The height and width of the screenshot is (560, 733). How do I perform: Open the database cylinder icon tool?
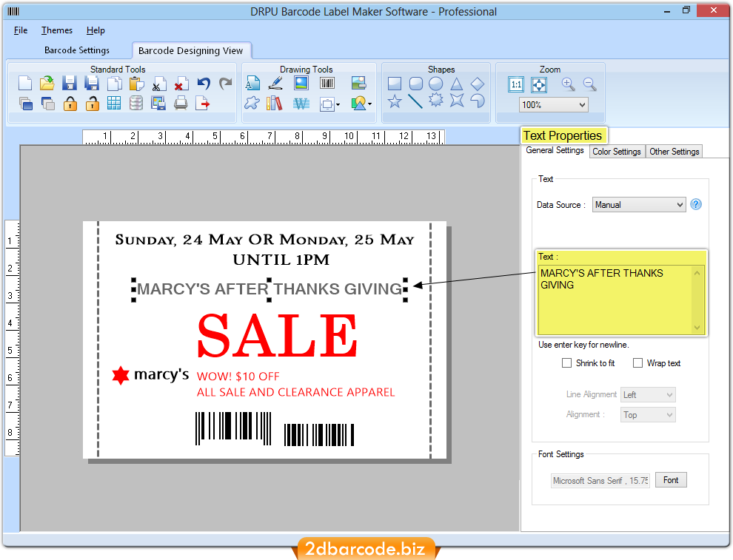point(136,104)
